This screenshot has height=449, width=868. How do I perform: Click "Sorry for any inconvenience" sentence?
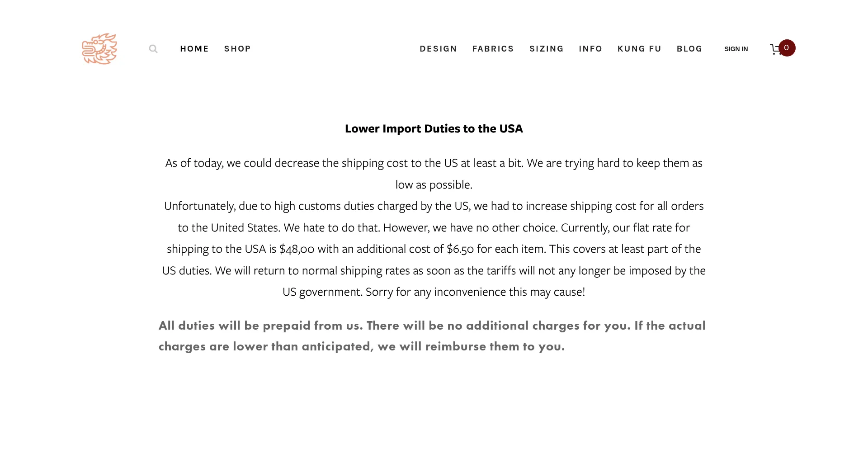pyautogui.click(x=475, y=292)
